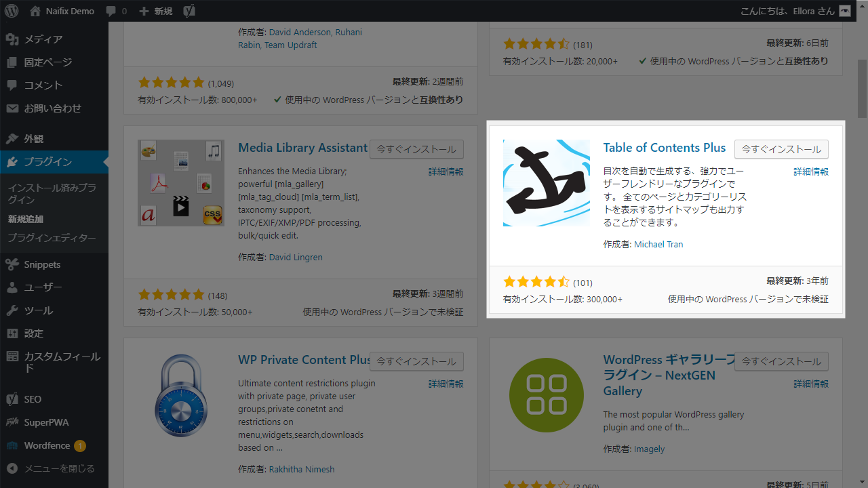Image resolution: width=868 pixels, height=488 pixels.
Task: Open author Michael Tran link
Action: pos(658,245)
